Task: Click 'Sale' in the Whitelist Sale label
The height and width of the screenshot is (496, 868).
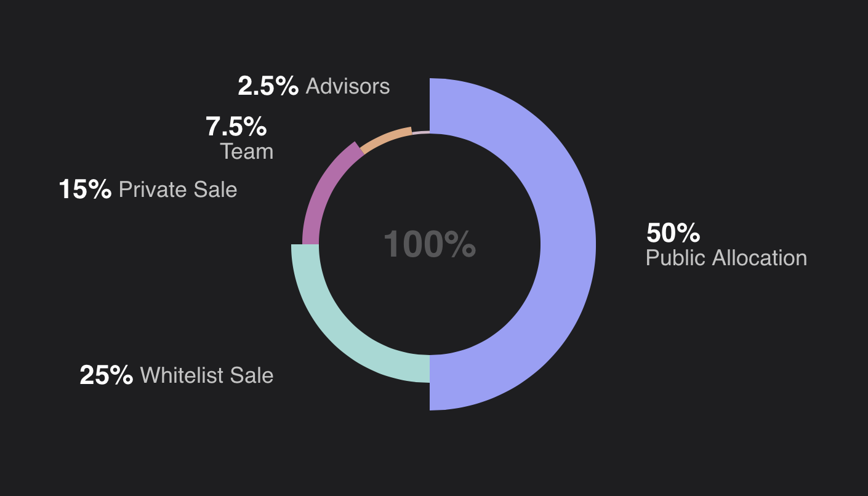Action: click(x=251, y=375)
